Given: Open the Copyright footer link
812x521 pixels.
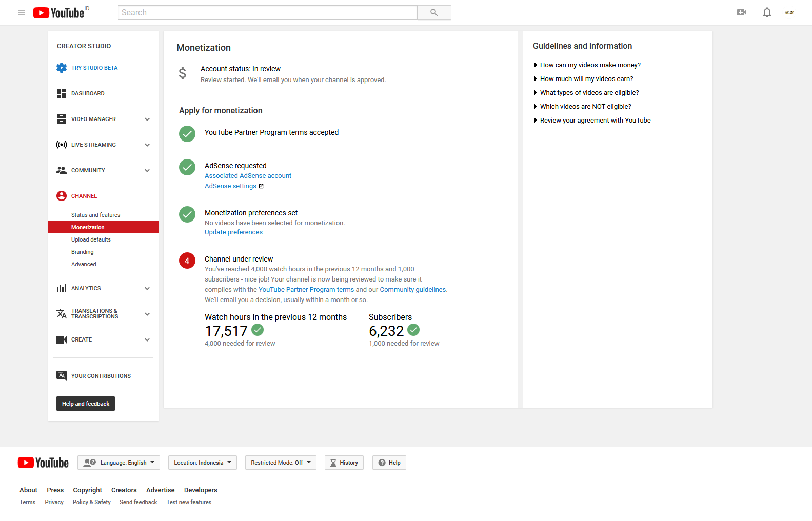Looking at the screenshot, I should pyautogui.click(x=87, y=490).
